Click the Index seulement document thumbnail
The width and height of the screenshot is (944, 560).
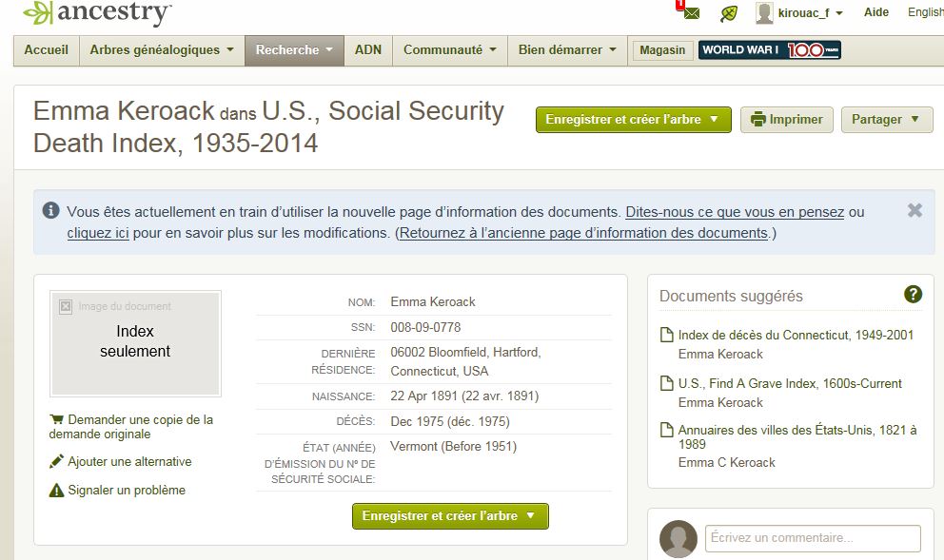[135, 343]
